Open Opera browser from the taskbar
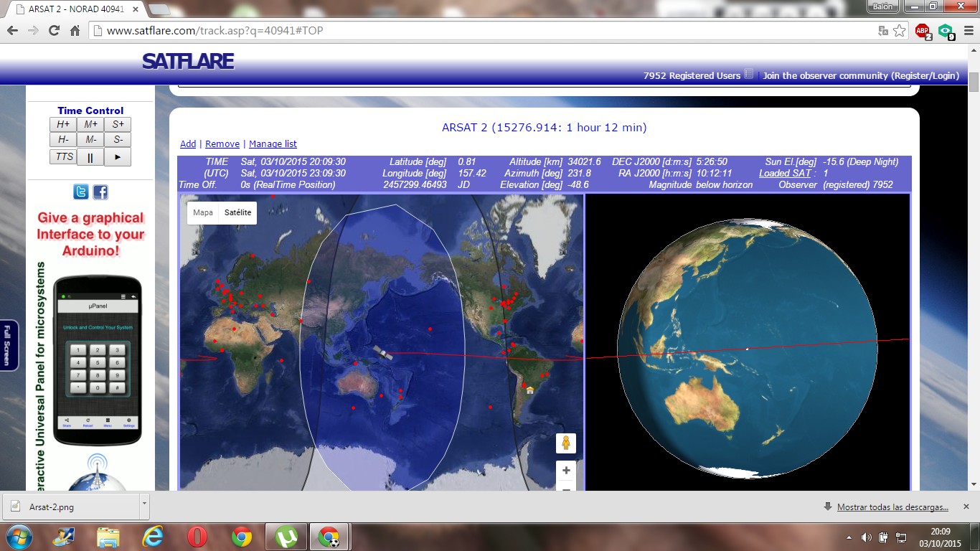The width and height of the screenshot is (980, 551). pos(197,537)
